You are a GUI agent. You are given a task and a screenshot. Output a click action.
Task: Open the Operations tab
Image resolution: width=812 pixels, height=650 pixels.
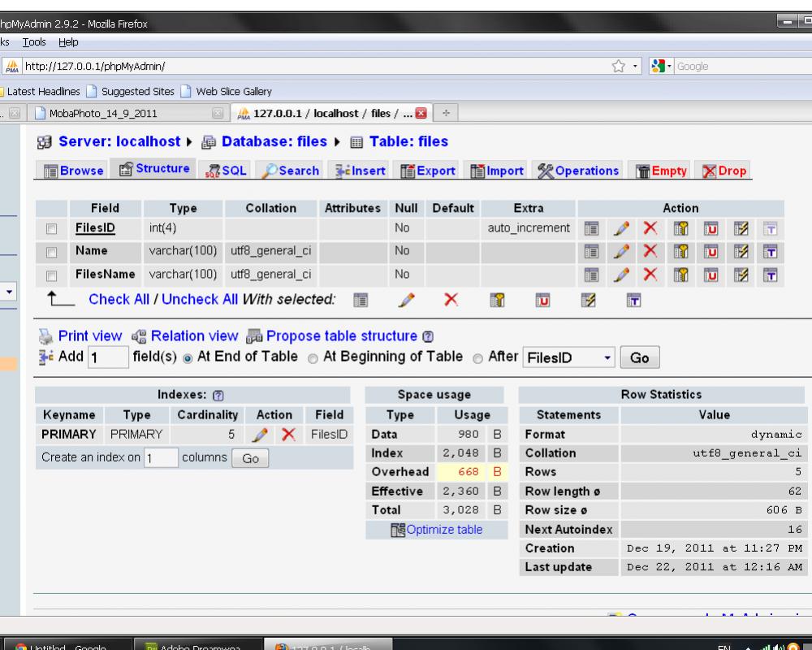[x=578, y=171]
